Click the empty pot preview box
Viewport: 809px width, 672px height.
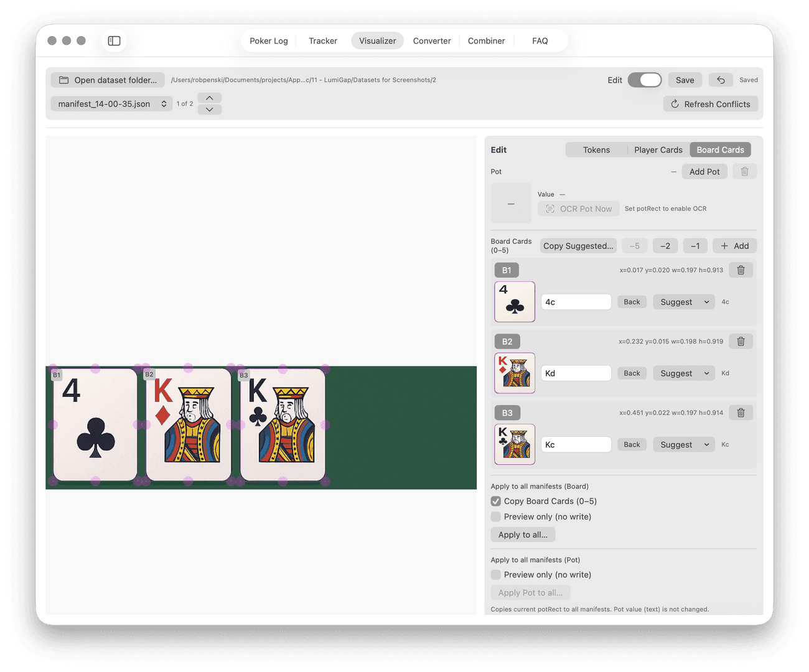pyautogui.click(x=511, y=203)
